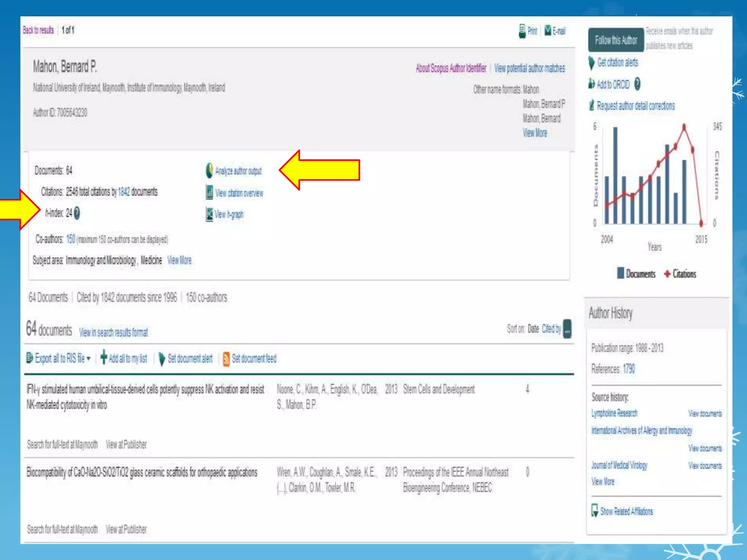Image resolution: width=747 pixels, height=560 pixels.
Task: Click the View citation overview chart icon
Action: tap(209, 192)
